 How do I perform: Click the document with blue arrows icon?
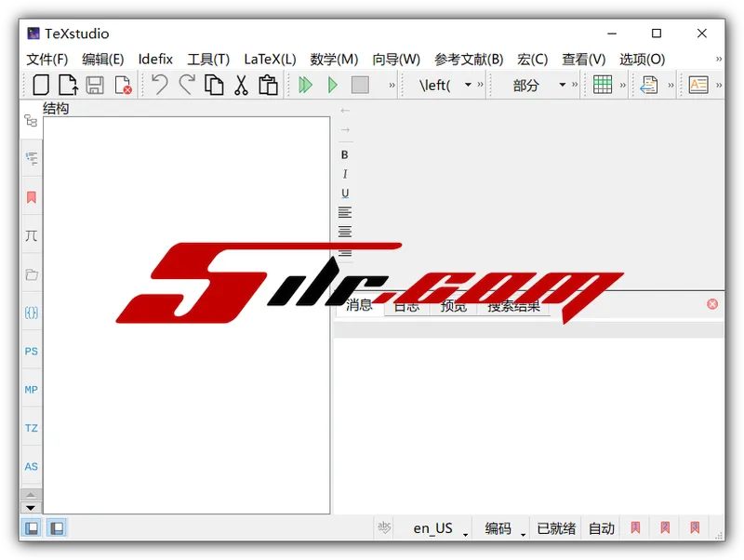(649, 85)
